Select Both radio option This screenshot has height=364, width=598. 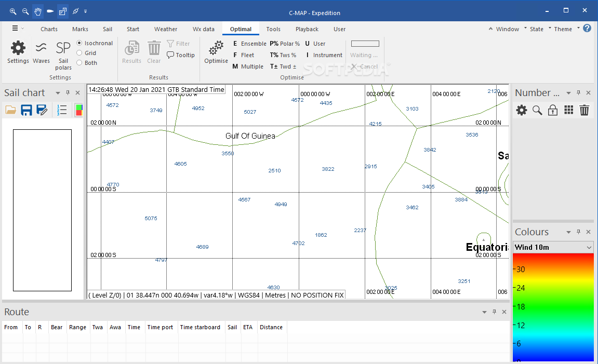[87, 63]
